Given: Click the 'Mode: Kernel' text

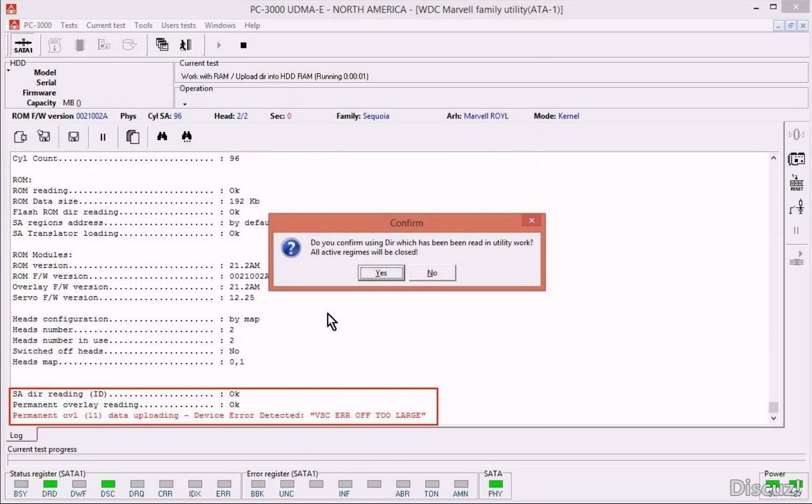Looking at the screenshot, I should point(556,116).
